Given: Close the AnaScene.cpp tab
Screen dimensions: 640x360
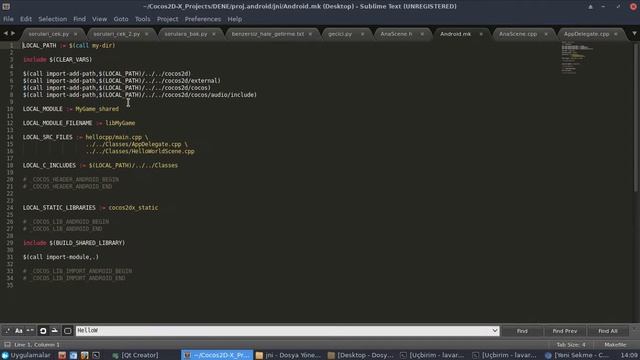Looking at the screenshot, I should 546,34.
